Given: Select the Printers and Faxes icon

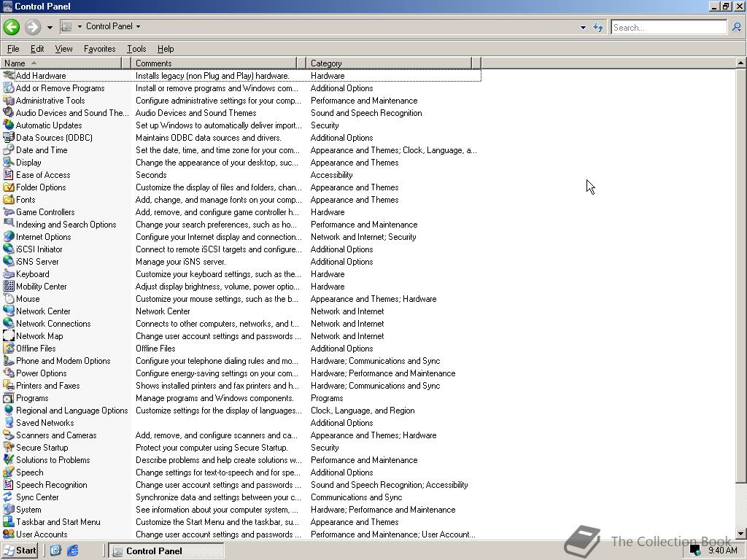Looking at the screenshot, I should (x=9, y=385).
